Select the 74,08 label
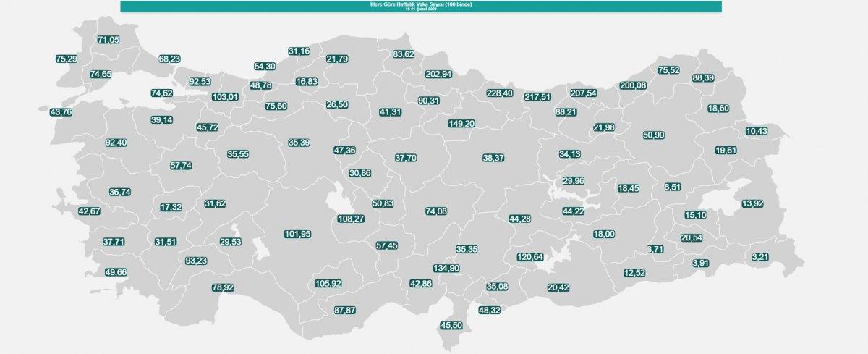 [x=436, y=211]
